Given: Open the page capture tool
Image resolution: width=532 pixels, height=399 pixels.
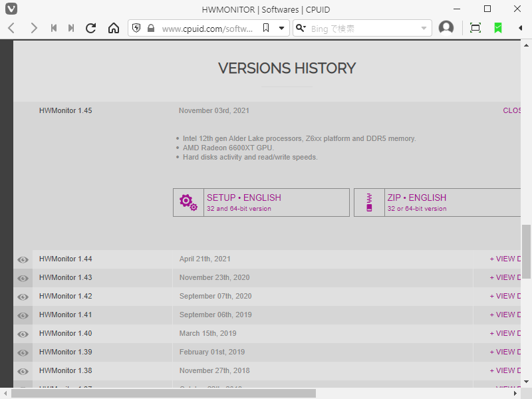Looking at the screenshot, I should pos(475,28).
